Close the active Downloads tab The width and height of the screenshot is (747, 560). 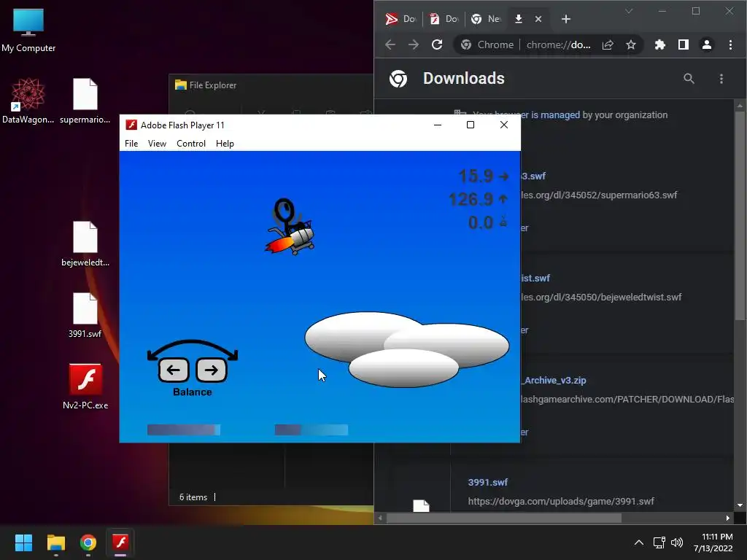pyautogui.click(x=538, y=19)
